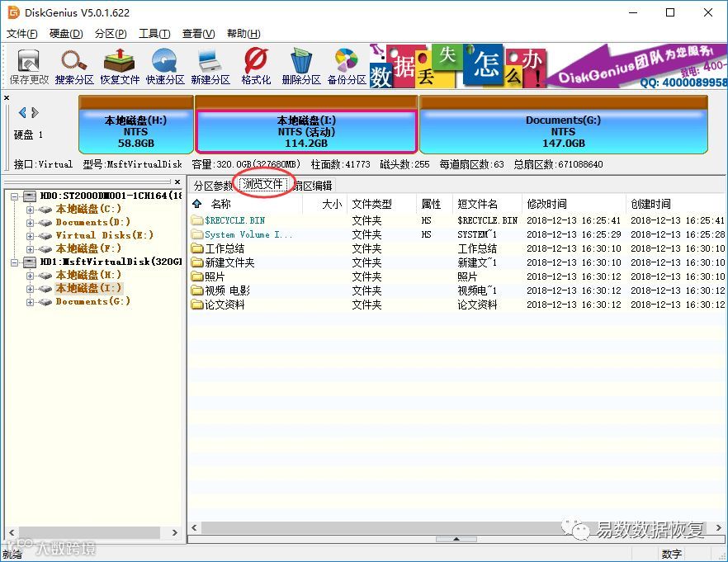Screen dimensions: 728x562
Task: Open the 帮助(H) menu
Action: pos(243,33)
